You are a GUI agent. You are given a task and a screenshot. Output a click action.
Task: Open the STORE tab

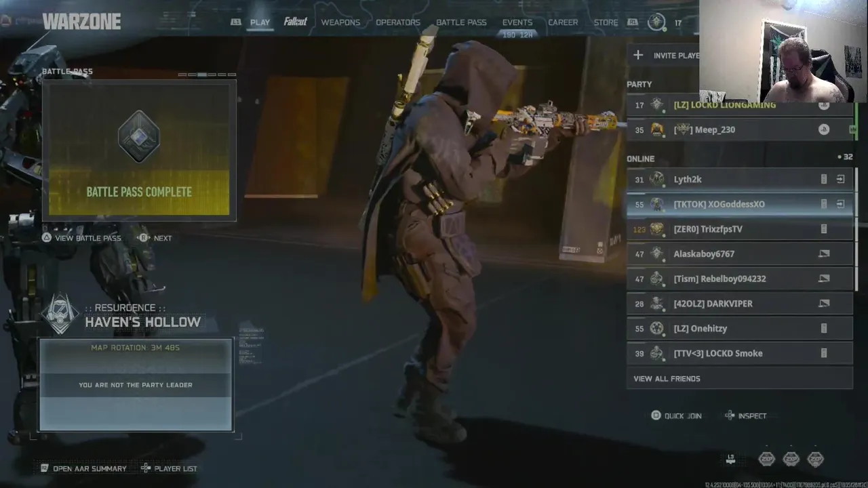pos(606,22)
